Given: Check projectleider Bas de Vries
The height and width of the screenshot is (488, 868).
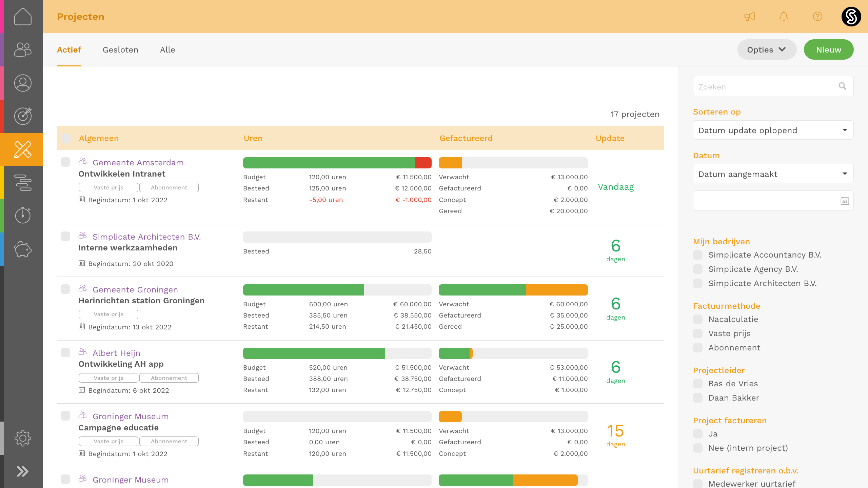Looking at the screenshot, I should (698, 384).
